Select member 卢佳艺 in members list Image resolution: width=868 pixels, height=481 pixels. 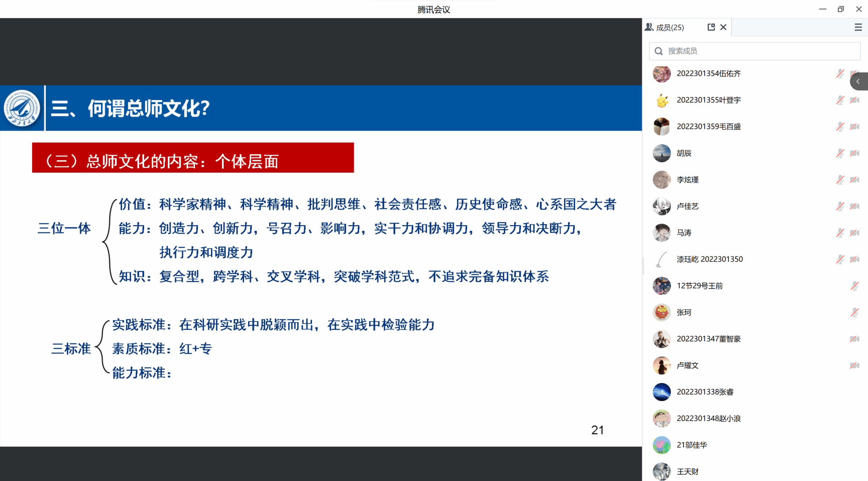(687, 206)
